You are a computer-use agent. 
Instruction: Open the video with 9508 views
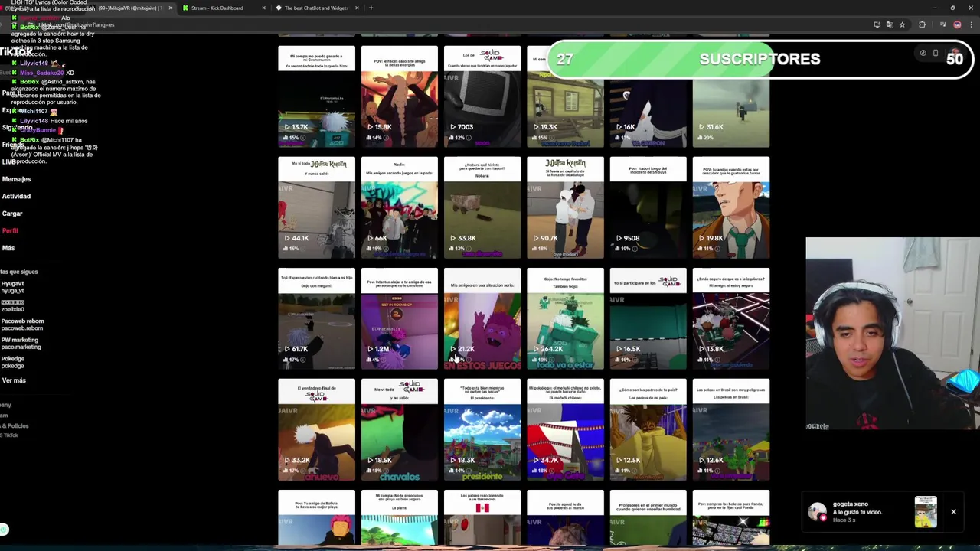(x=648, y=207)
